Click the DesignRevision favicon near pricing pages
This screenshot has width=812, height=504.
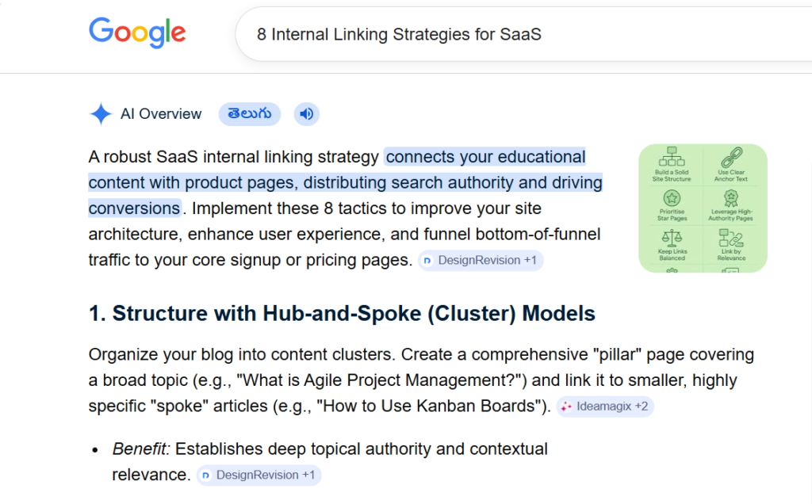427,261
